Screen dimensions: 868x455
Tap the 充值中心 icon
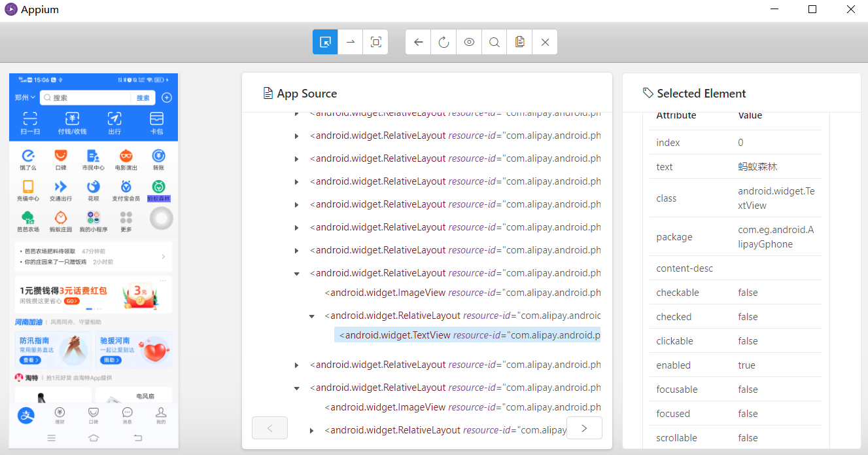28,187
